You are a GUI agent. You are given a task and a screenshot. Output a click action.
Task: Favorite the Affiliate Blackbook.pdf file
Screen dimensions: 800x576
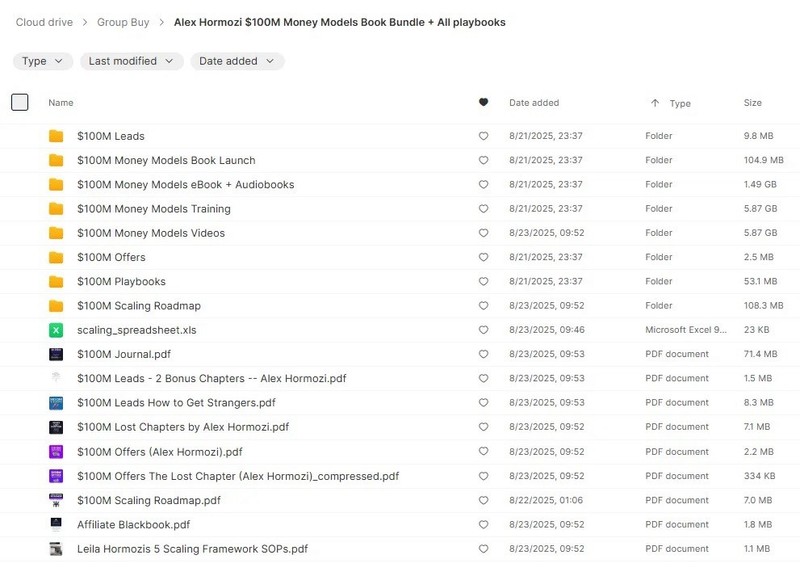coord(483,524)
